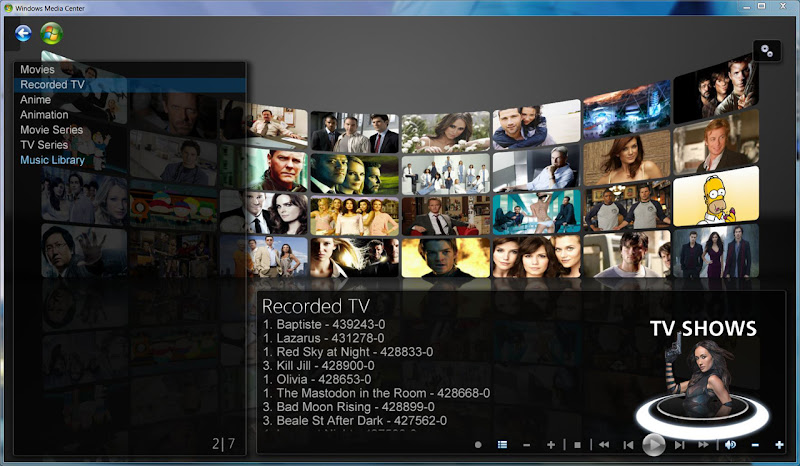Open thumbnail of three women's faces close-up
The image size is (800, 466).
point(536,256)
